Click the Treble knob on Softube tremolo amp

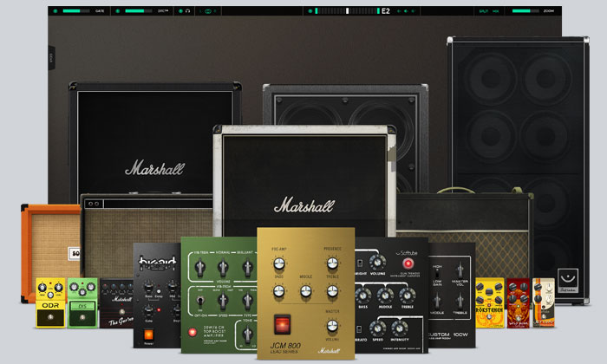click(x=408, y=296)
